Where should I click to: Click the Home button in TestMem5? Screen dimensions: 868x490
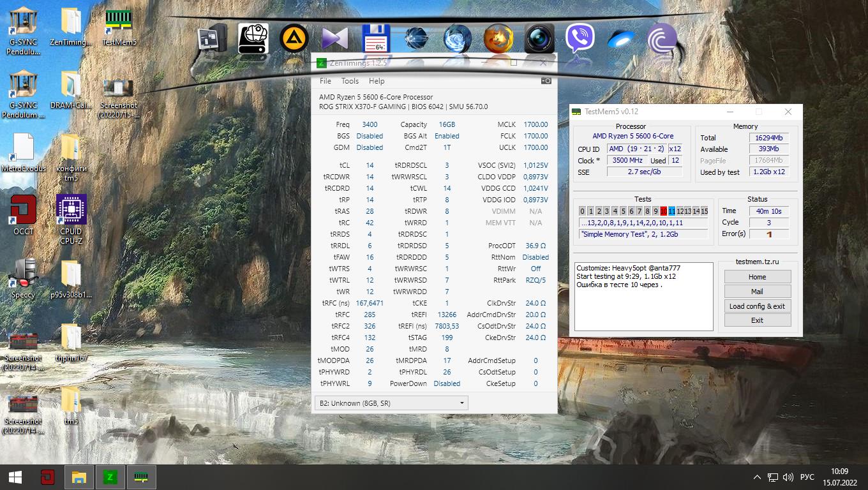(757, 277)
